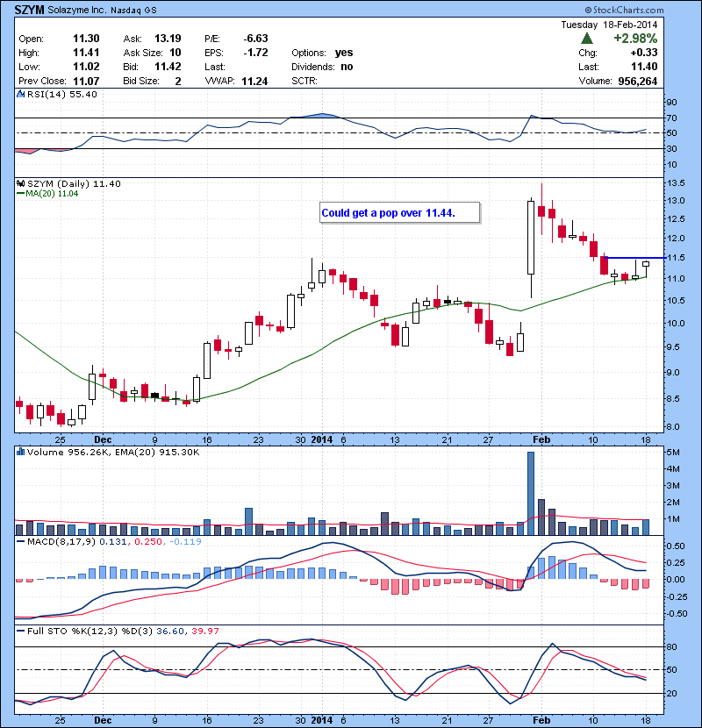The image size is (702, 728).
Task: Select the SZYM ticker symbol in the header
Action: click(x=29, y=10)
